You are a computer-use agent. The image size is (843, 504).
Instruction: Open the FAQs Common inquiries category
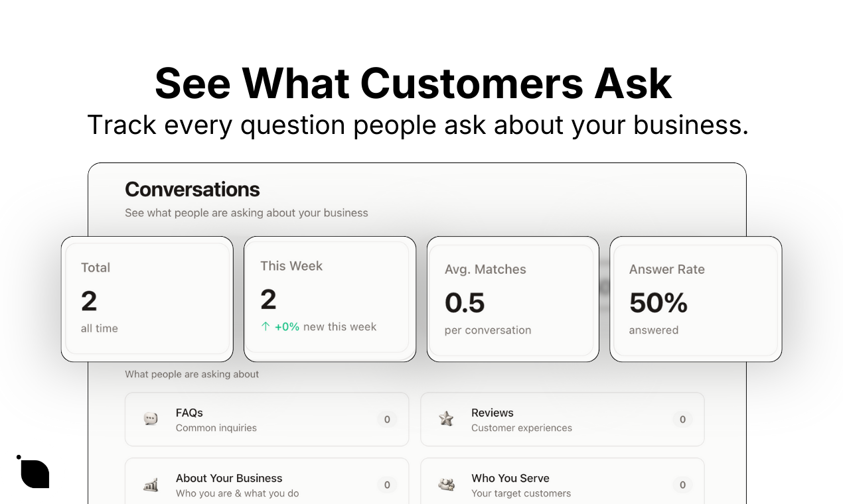click(x=267, y=419)
